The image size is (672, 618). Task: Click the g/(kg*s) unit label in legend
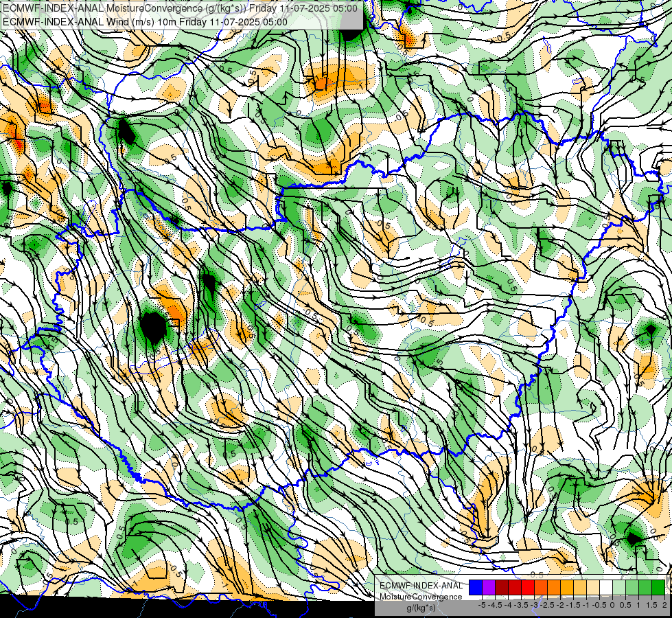coord(421,608)
